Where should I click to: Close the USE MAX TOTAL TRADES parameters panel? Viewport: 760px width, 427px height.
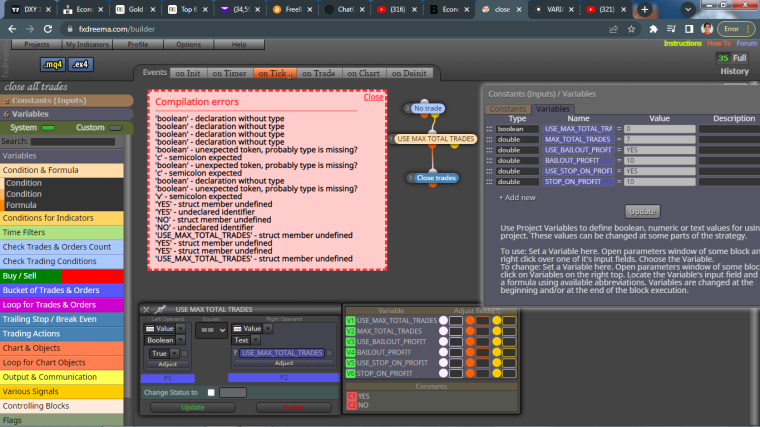click(x=146, y=309)
